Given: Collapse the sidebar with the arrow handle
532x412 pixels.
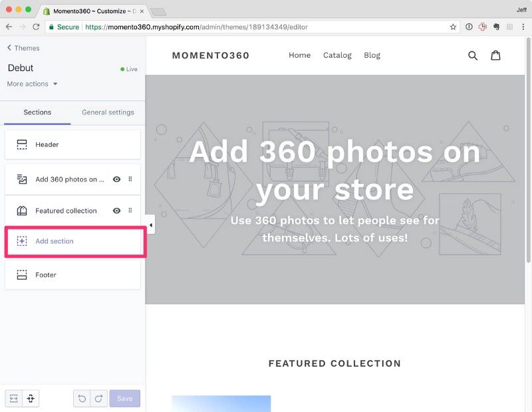Looking at the screenshot, I should pos(151,225).
